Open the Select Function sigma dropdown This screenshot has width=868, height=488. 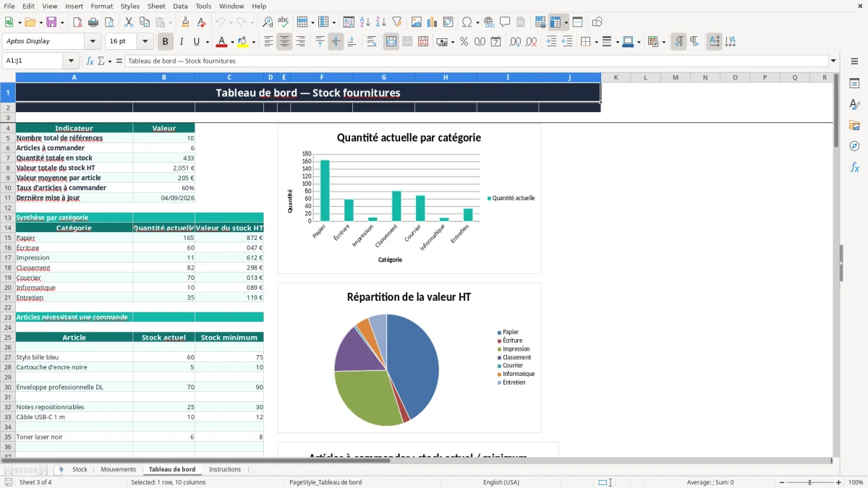tap(110, 61)
